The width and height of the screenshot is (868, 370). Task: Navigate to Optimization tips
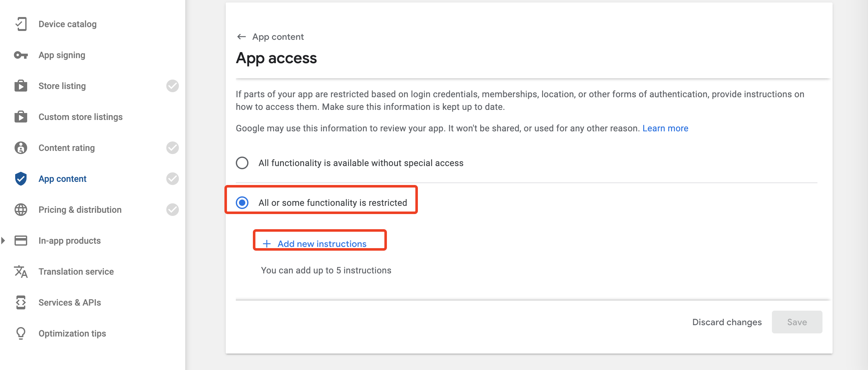71,333
